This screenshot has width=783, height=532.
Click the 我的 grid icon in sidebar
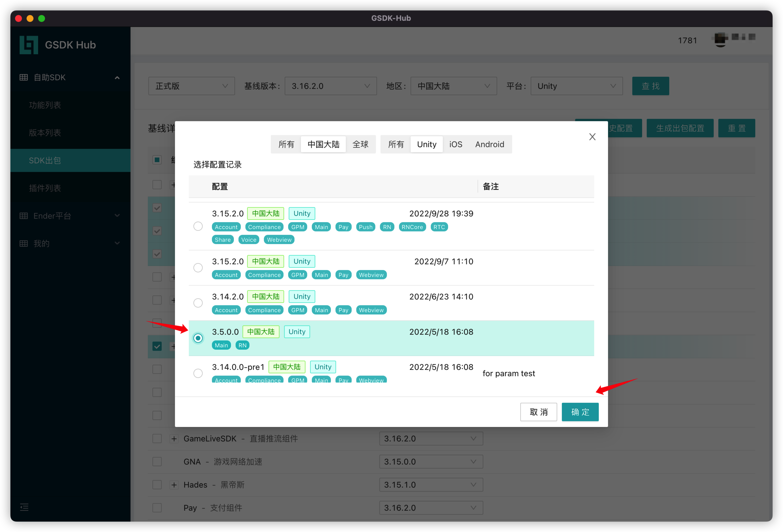coord(24,243)
